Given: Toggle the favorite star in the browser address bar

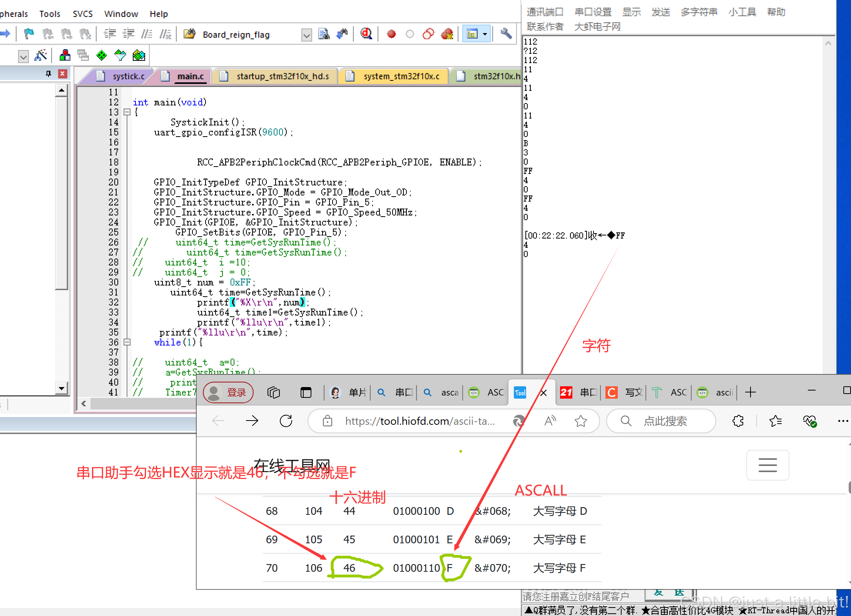Looking at the screenshot, I should tap(580, 421).
